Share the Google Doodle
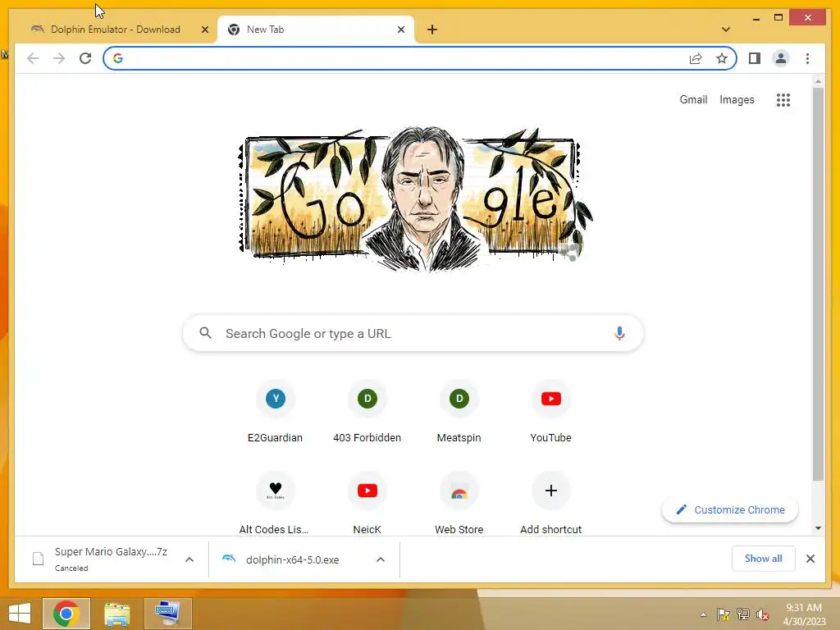This screenshot has height=630, width=840. tap(570, 252)
